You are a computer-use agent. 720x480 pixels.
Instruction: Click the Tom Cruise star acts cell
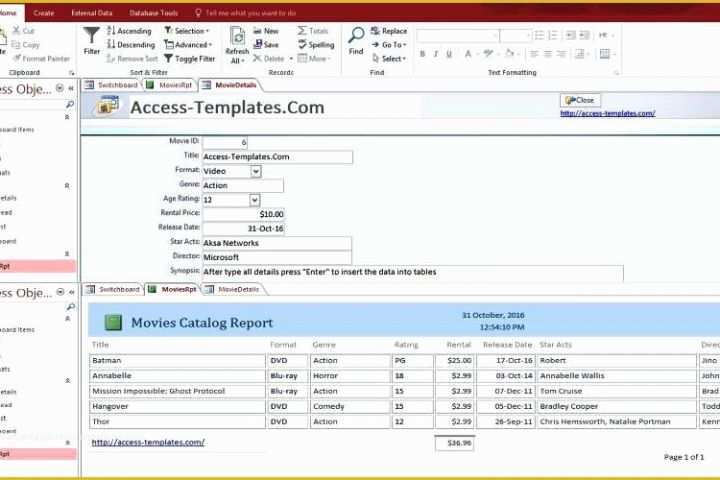(616, 391)
